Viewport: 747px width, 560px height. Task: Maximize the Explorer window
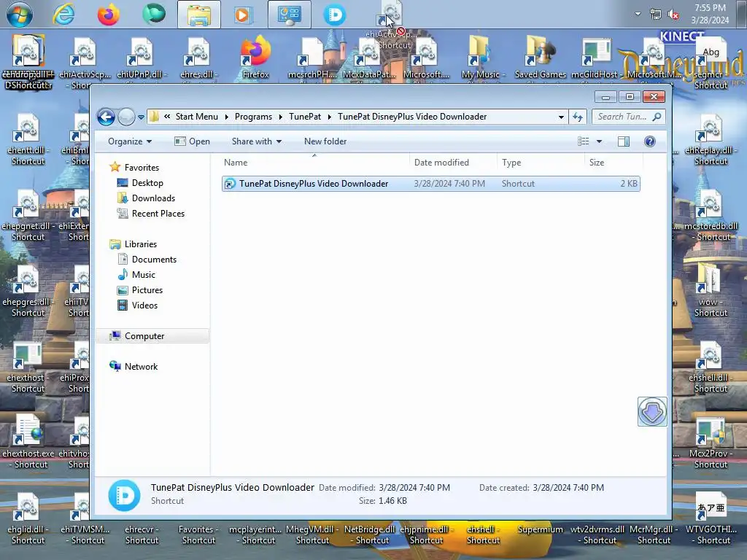[x=630, y=97]
